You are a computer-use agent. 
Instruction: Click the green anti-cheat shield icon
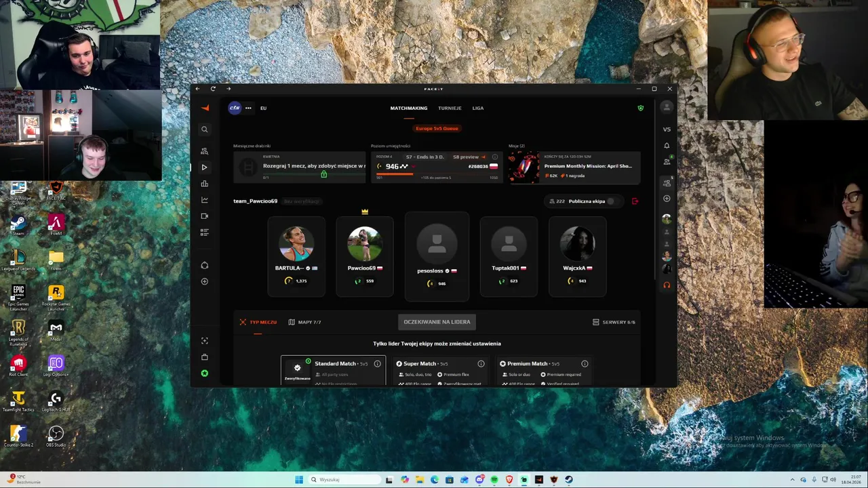pyautogui.click(x=640, y=108)
